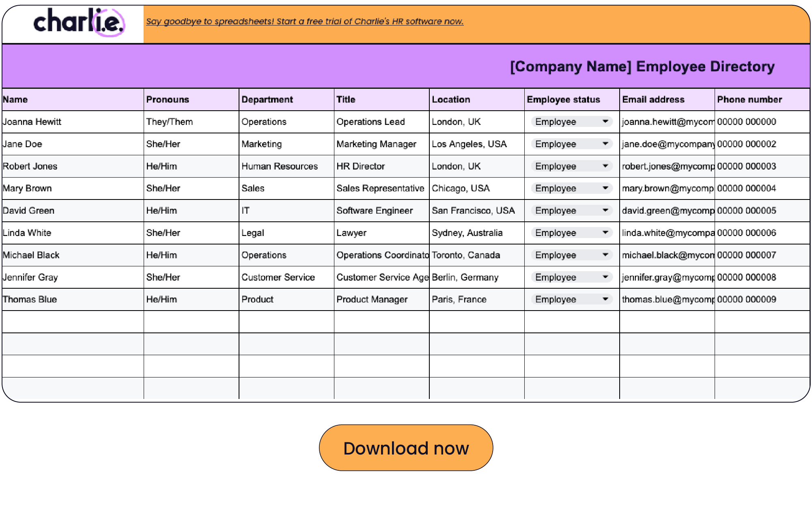The width and height of the screenshot is (812, 506).
Task: Click the Charlie logo
Action: click(x=78, y=22)
